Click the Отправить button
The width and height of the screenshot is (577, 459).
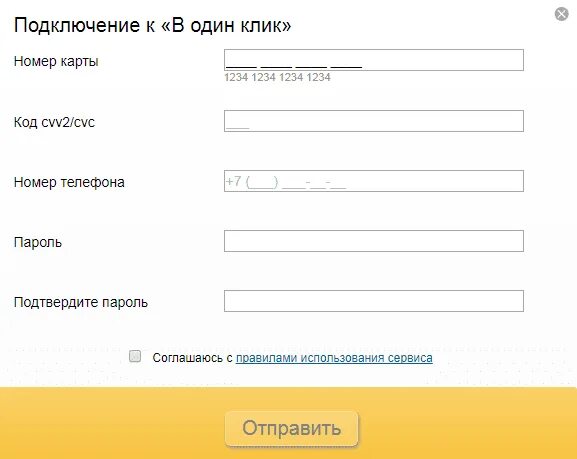[291, 428]
